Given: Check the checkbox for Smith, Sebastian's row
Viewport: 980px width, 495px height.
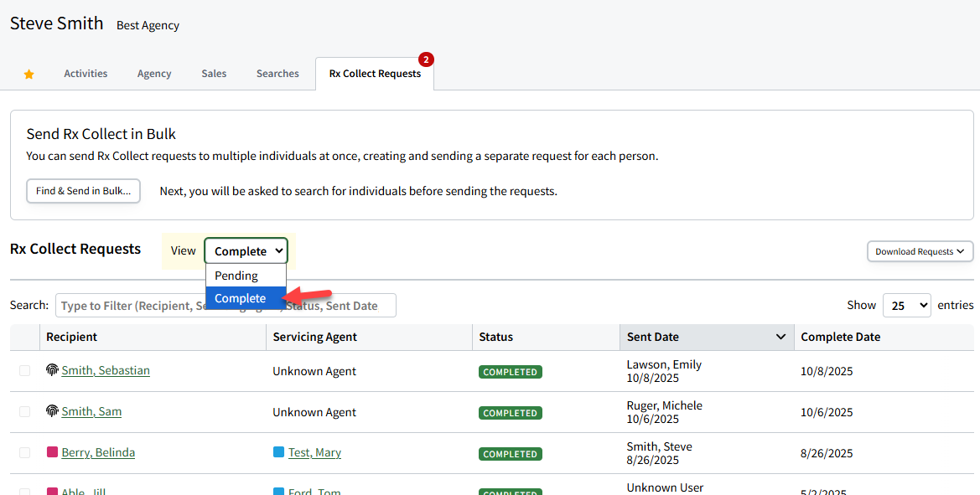Looking at the screenshot, I should 24,370.
